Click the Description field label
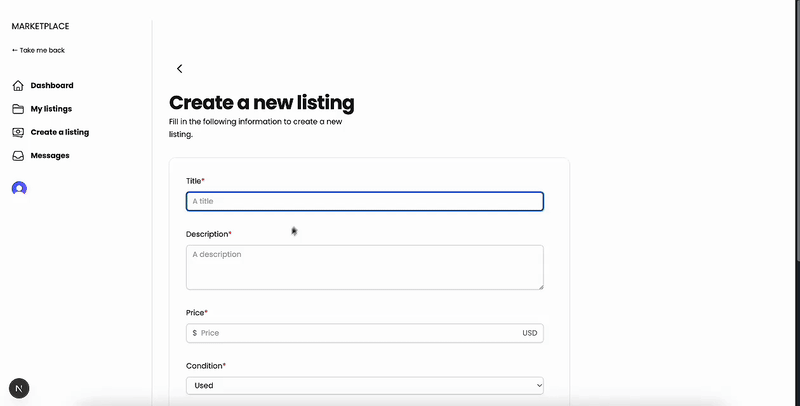Image resolution: width=800 pixels, height=406 pixels. [x=207, y=234]
